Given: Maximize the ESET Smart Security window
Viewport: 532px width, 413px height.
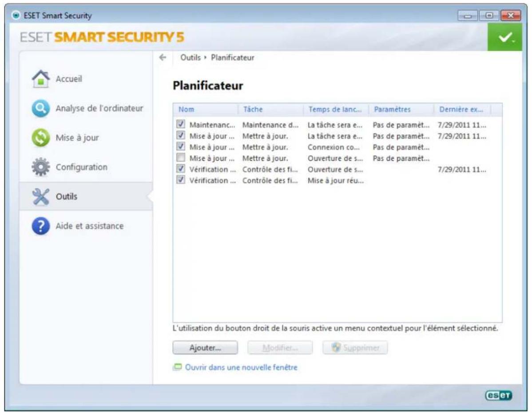Looking at the screenshot, I should (489, 16).
